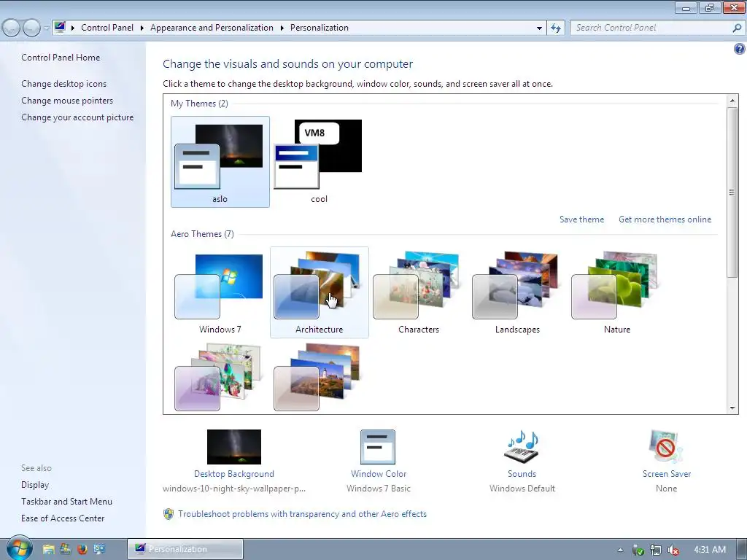This screenshot has width=747, height=560.
Task: Click the search magnifier icon
Action: click(737, 28)
